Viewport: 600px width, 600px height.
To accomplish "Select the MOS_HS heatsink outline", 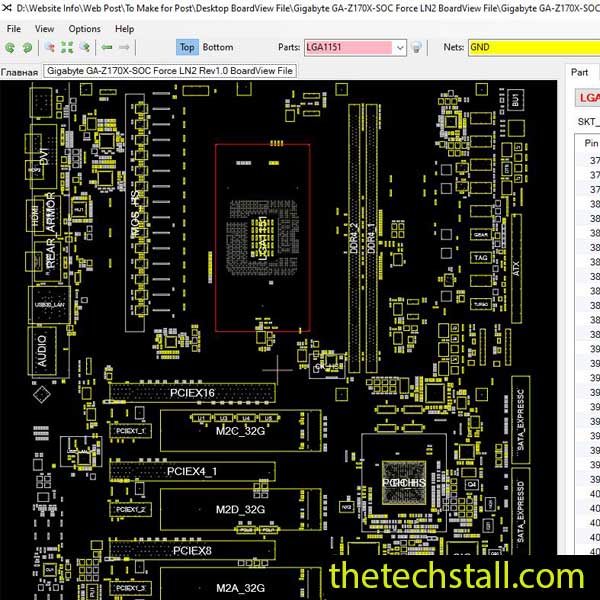I will 135,213.
